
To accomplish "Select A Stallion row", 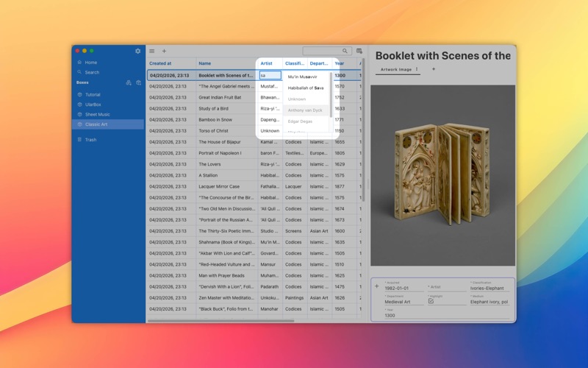I will click(x=254, y=175).
